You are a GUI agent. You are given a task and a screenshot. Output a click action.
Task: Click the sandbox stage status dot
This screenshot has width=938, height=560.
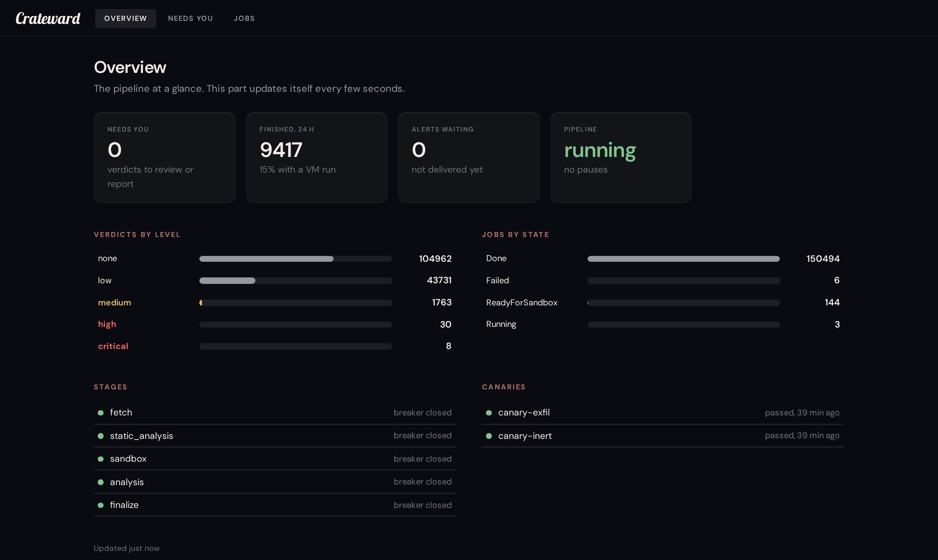pyautogui.click(x=101, y=459)
